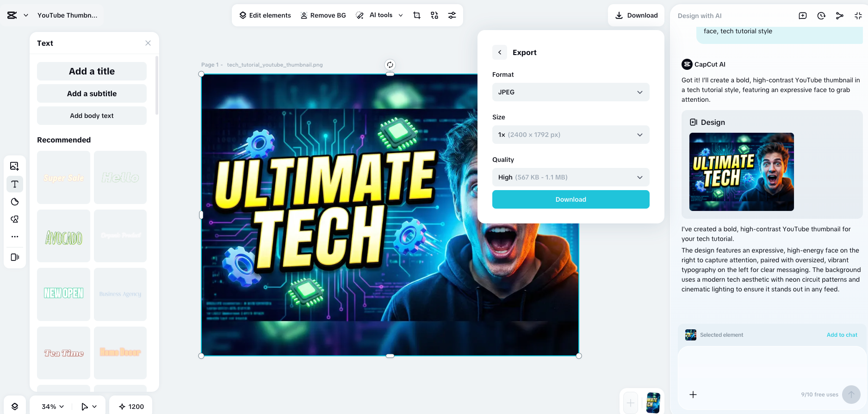The image size is (868, 414).
Task: Choose the Super Sale text preset
Action: [64, 178]
